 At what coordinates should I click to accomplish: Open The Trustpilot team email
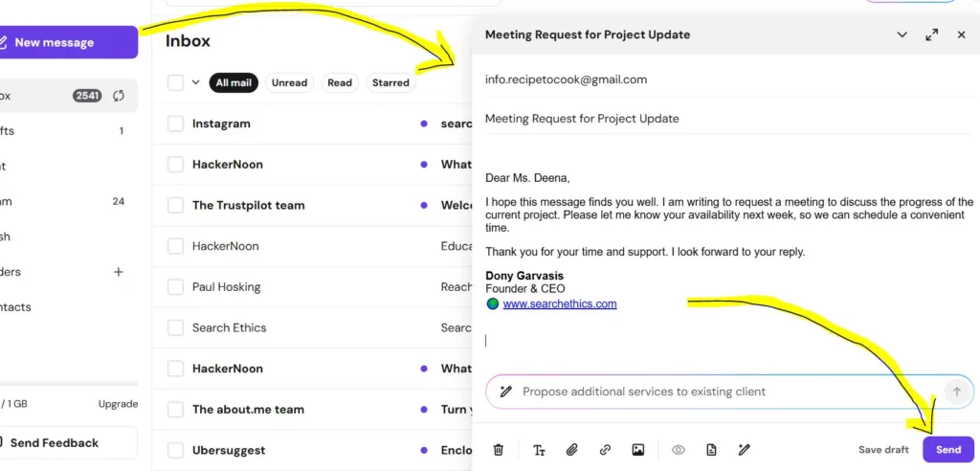313,205
